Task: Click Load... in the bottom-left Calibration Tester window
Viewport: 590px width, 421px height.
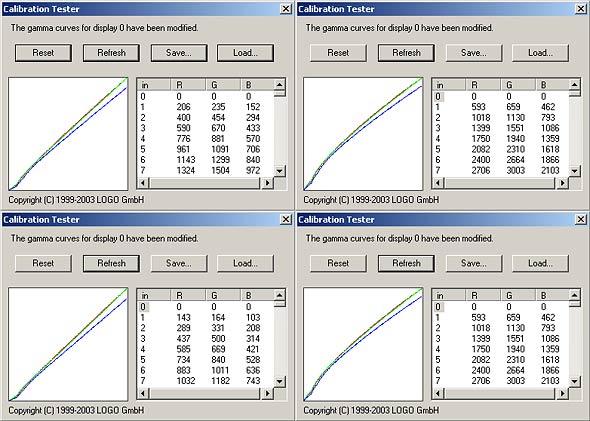Action: coord(245,263)
